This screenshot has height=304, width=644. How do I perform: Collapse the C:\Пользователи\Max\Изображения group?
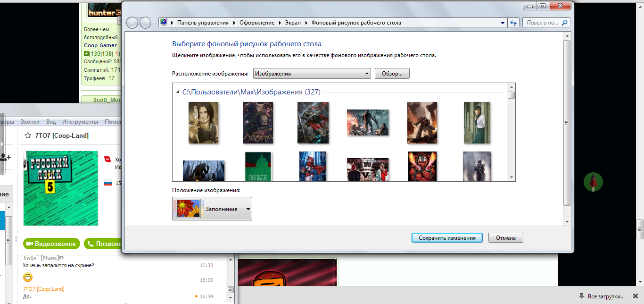pyautogui.click(x=178, y=92)
